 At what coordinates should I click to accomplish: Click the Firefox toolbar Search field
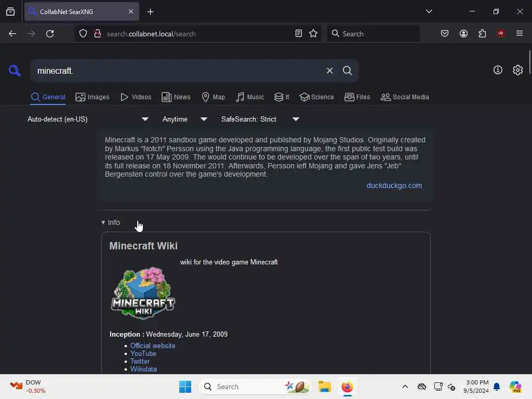pyautogui.click(x=373, y=34)
